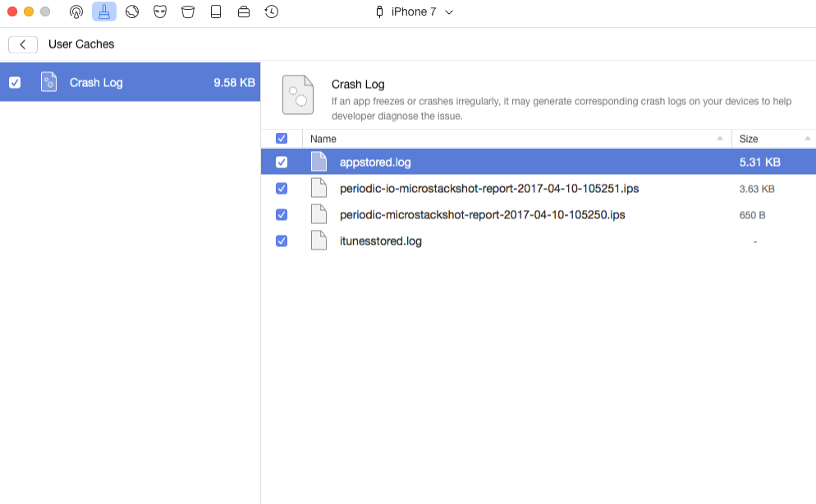The height and width of the screenshot is (504, 816).
Task: Uncheck the periodic-io-microstackshot report checkbox
Action: (282, 188)
